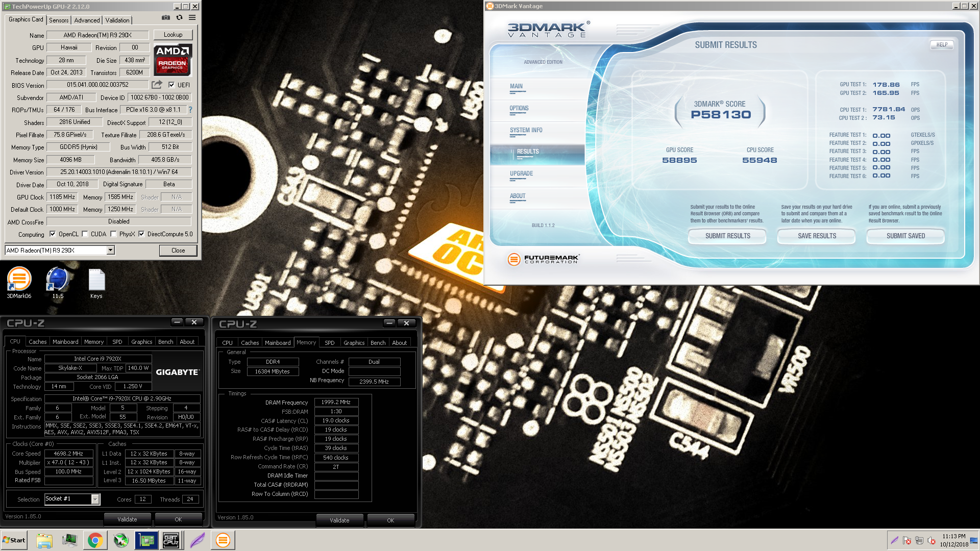Click the GPU-Z refresh icon

179,17
